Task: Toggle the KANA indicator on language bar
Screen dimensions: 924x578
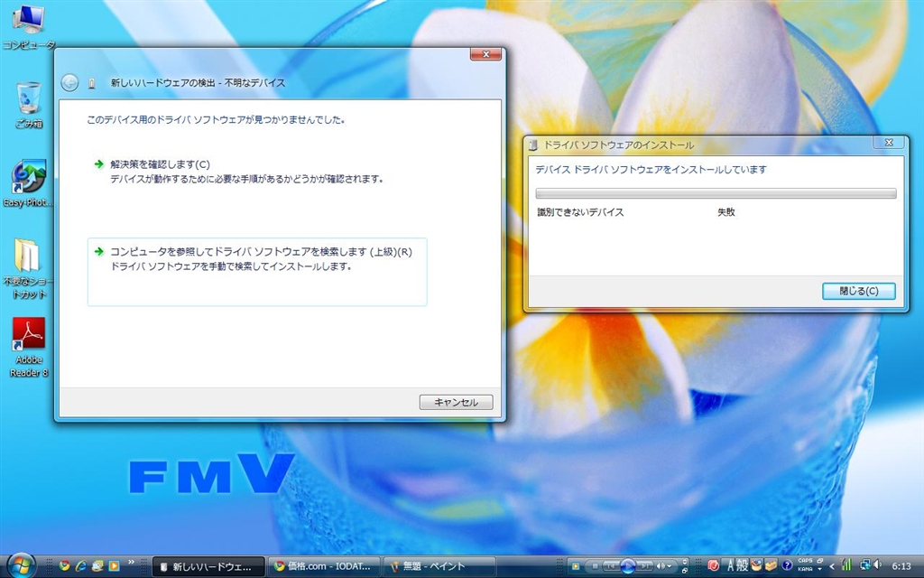Action: [x=805, y=569]
